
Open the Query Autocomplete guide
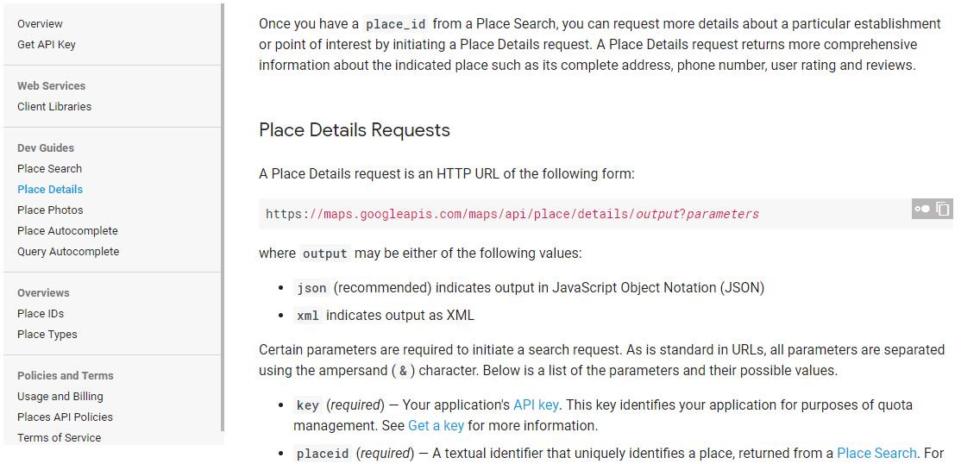pyautogui.click(x=68, y=252)
